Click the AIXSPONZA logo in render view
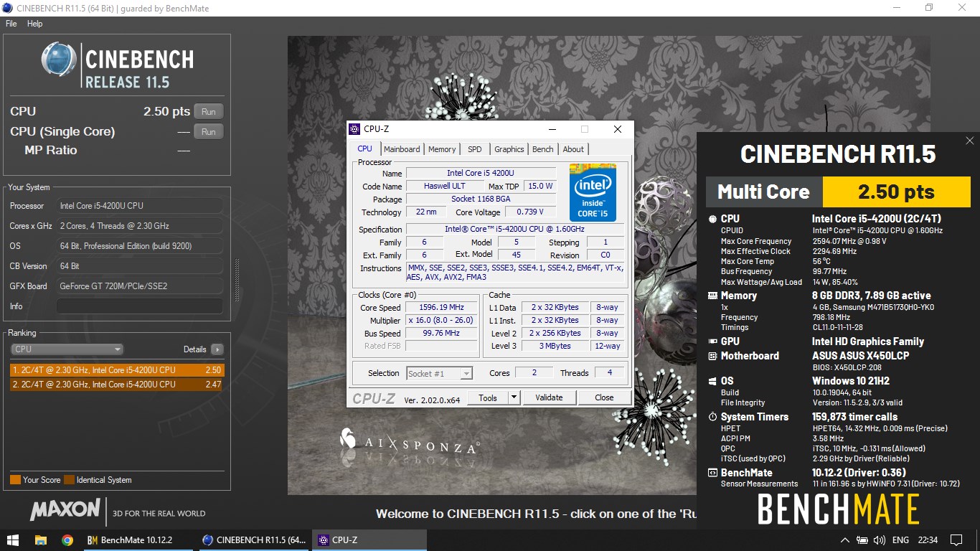 tap(408, 441)
